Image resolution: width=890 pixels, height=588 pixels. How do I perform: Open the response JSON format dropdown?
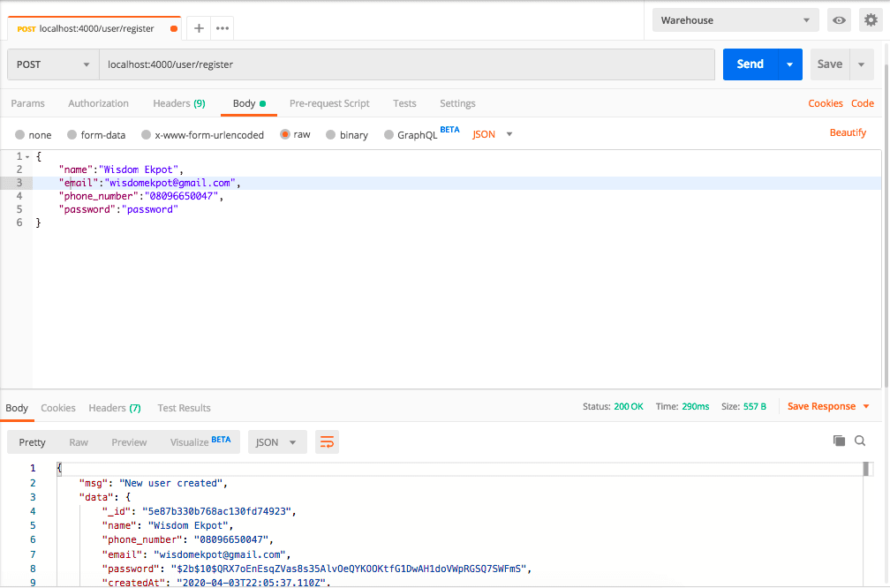pos(277,442)
